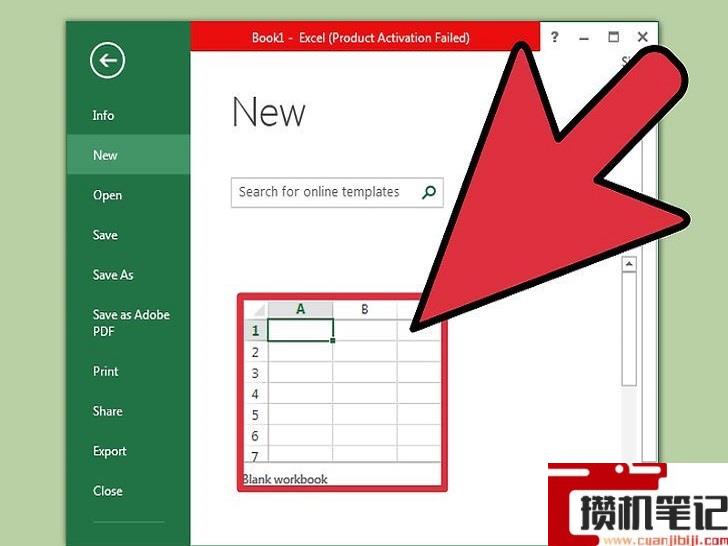The image size is (728, 546).
Task: Open the Info menu item
Action: 103,115
